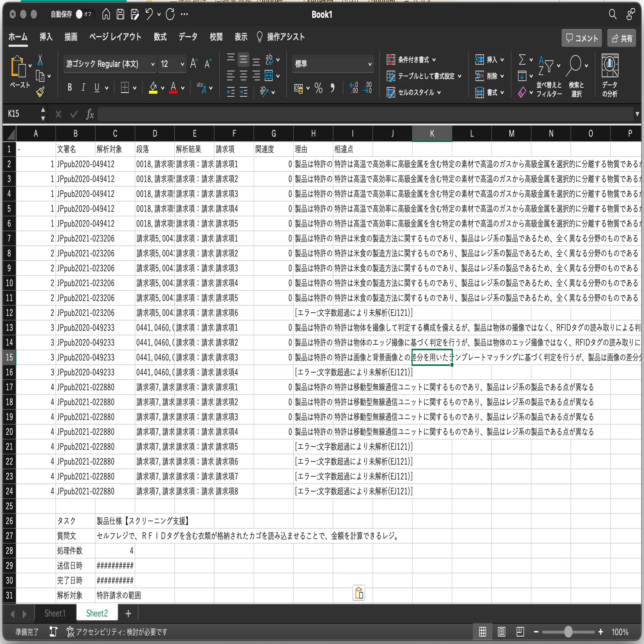Click paste options icon near row 31

tap(359, 593)
